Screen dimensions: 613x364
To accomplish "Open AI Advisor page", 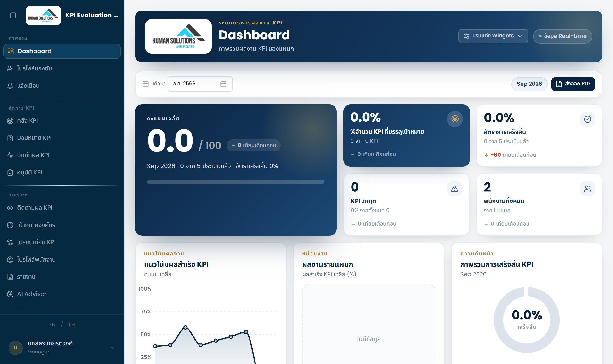I will coord(62,294).
